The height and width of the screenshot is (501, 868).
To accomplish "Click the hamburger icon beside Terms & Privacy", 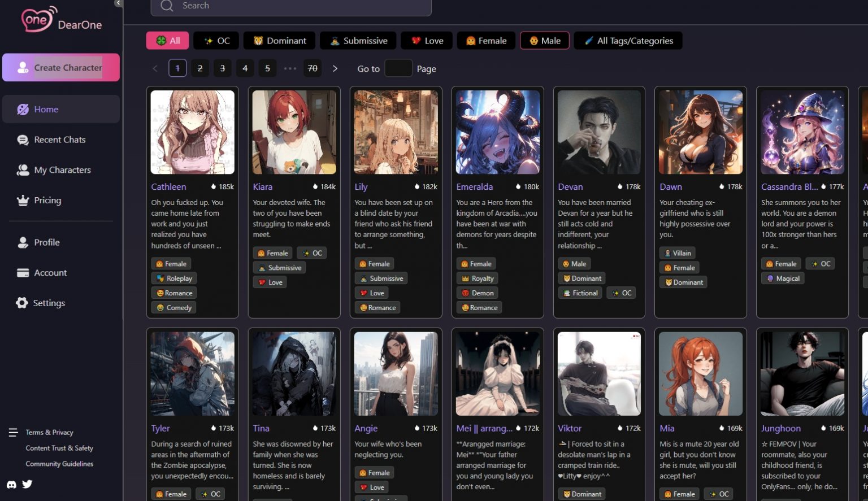I will coord(13,433).
